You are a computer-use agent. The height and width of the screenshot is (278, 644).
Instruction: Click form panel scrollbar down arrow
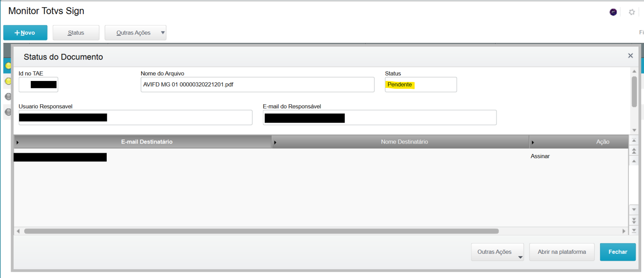(634, 130)
